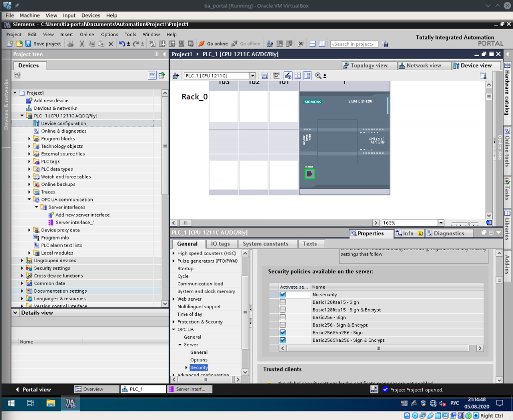This screenshot has height=420, width=513.
Task: Disable the Basic256Sha256 - Sign checkbox
Action: click(283, 333)
